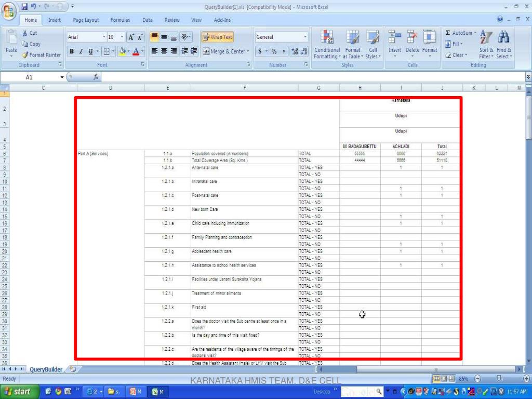Open the font name dropdown showing Arial
This screenshot has height=399, width=532.
pos(104,37)
